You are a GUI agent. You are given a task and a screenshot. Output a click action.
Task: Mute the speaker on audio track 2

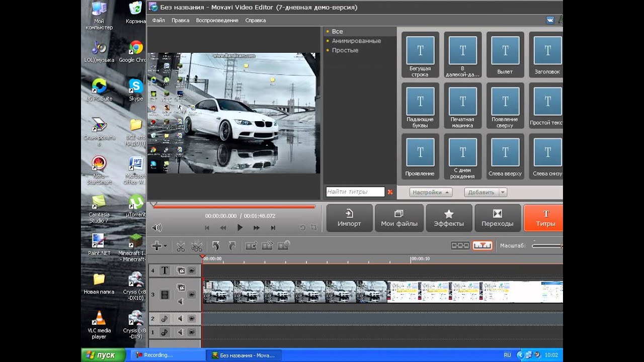pyautogui.click(x=180, y=318)
